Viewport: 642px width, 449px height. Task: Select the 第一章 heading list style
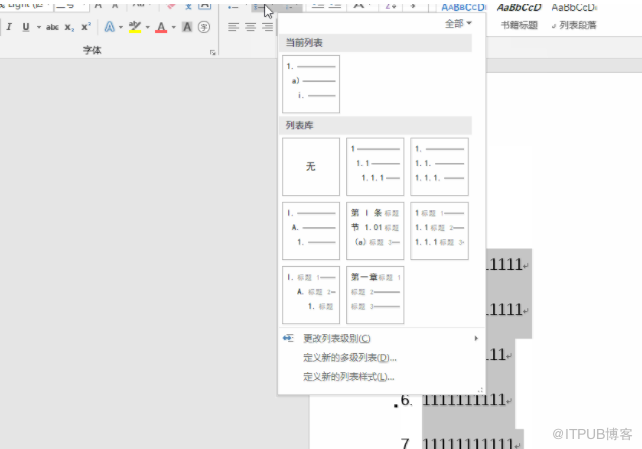click(375, 294)
